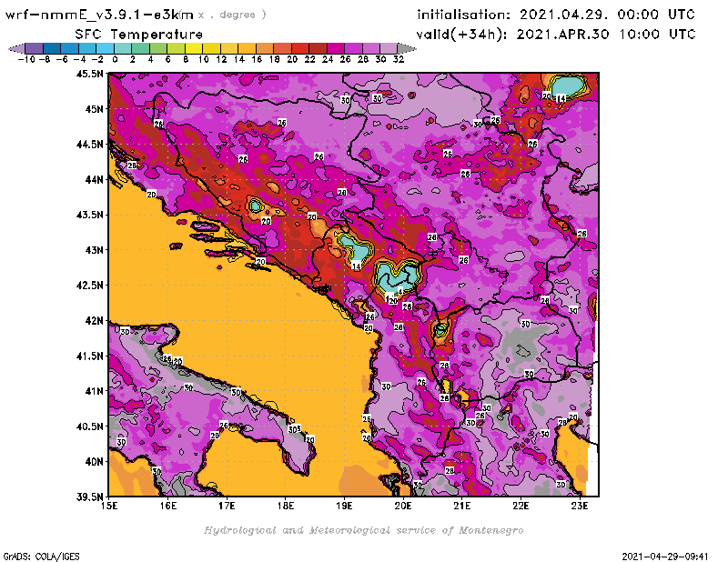Viewport: 728px width, 562px height.
Task: Click the 2021-04-29-09:41 timestamp
Action: pyautogui.click(x=672, y=555)
